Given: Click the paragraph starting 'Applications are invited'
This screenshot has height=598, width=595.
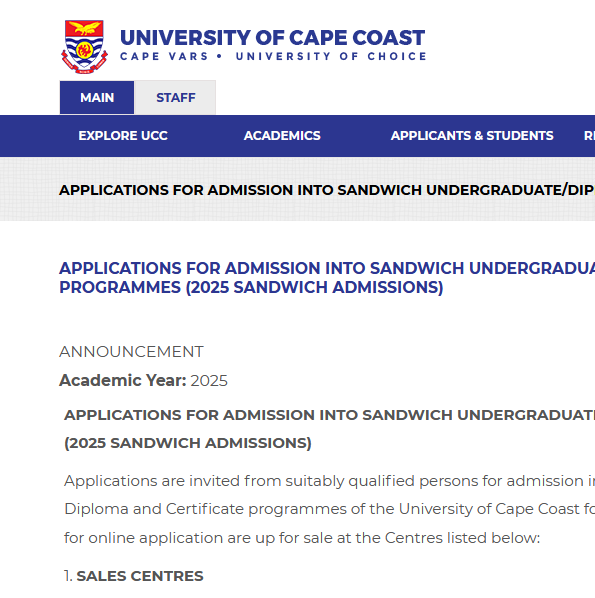Looking at the screenshot, I should [330, 509].
